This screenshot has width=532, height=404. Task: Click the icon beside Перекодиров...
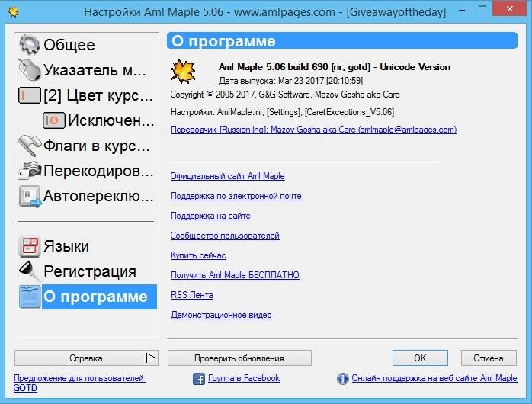tap(30, 171)
